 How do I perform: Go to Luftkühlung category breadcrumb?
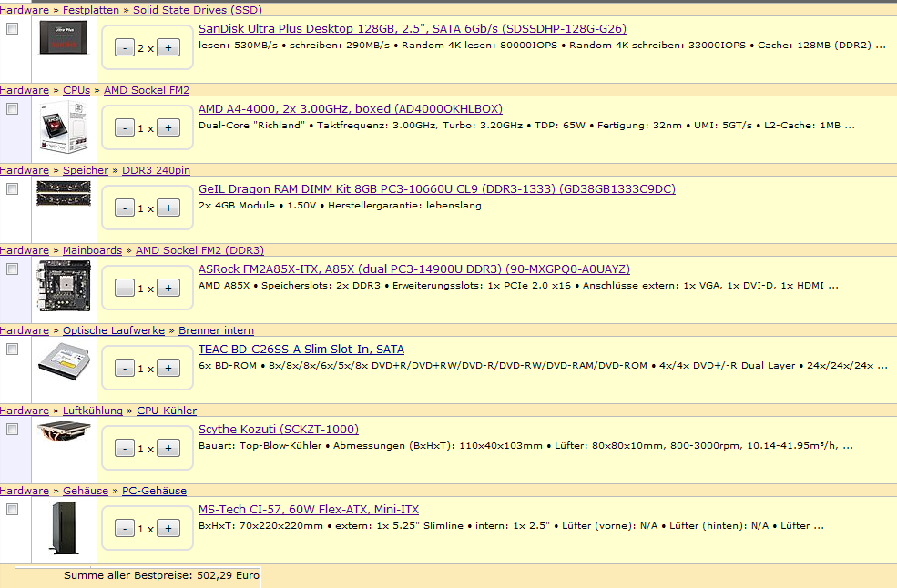[93, 411]
